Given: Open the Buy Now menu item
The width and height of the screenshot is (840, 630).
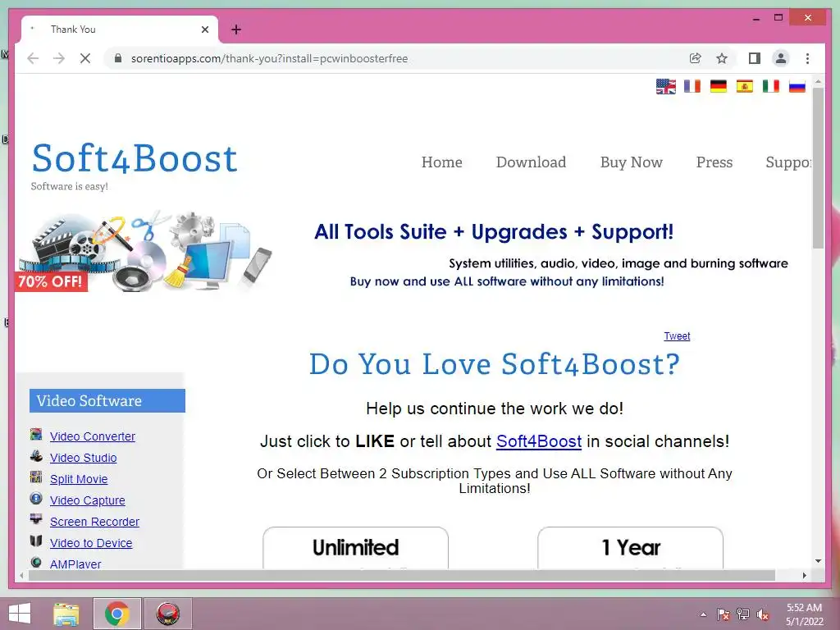Looking at the screenshot, I should click(x=631, y=162).
